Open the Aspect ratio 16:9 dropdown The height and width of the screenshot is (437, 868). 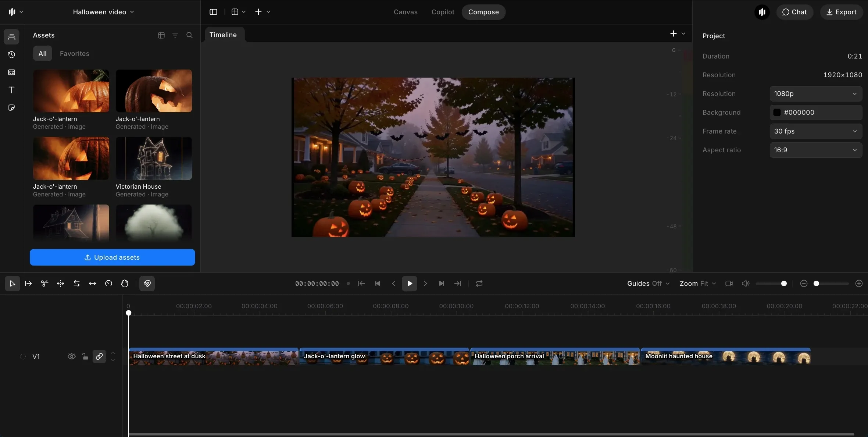click(x=816, y=150)
